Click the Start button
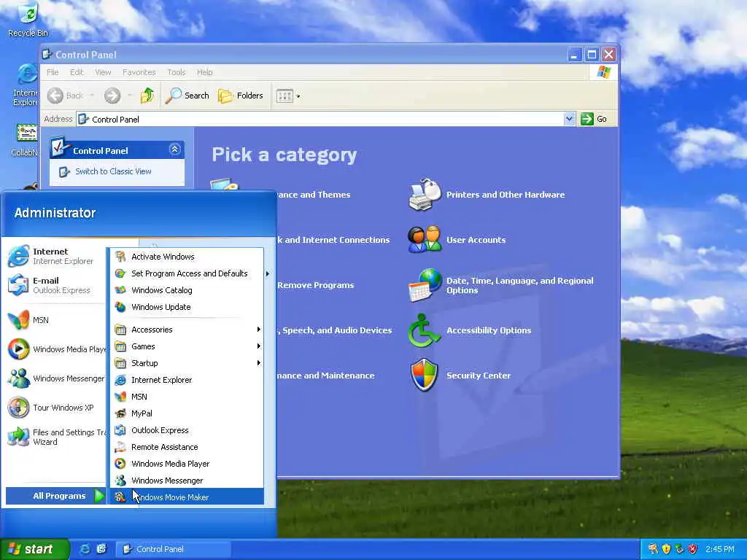Screen dimensions: 747x560 point(34,549)
